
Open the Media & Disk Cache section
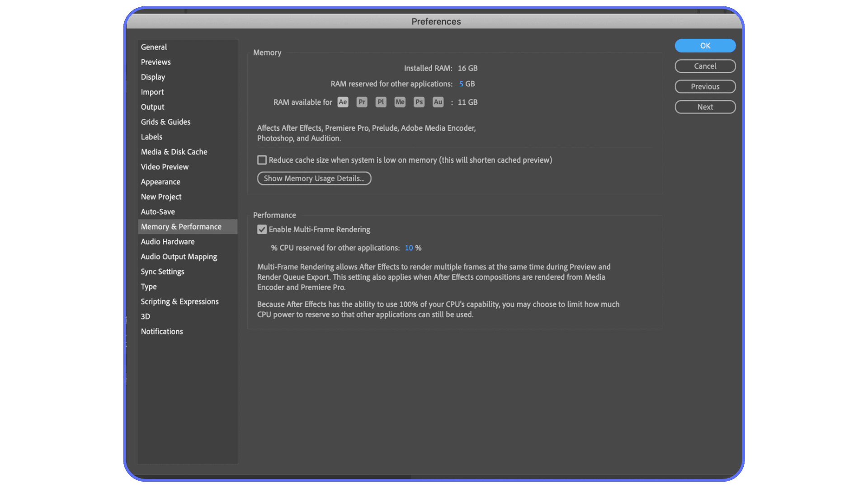coord(174,152)
